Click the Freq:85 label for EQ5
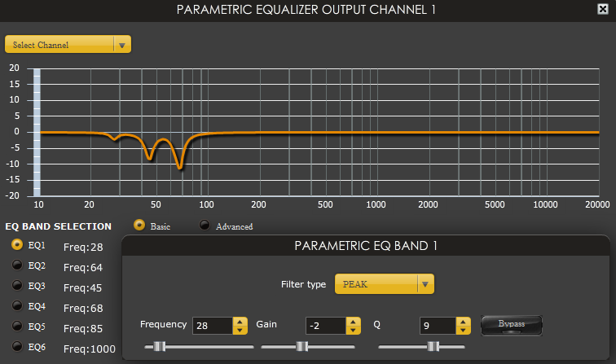The image size is (616, 364). coord(83,329)
